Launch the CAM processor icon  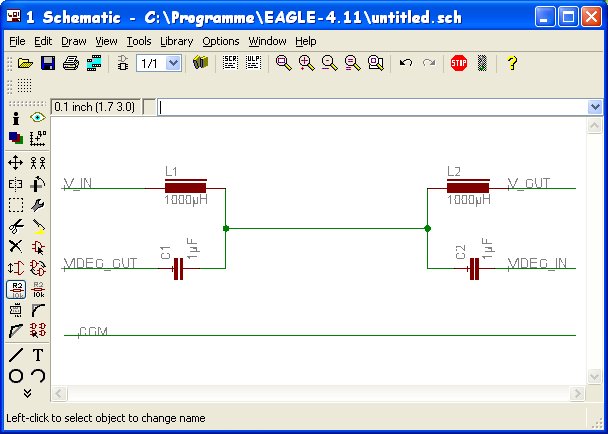94,63
